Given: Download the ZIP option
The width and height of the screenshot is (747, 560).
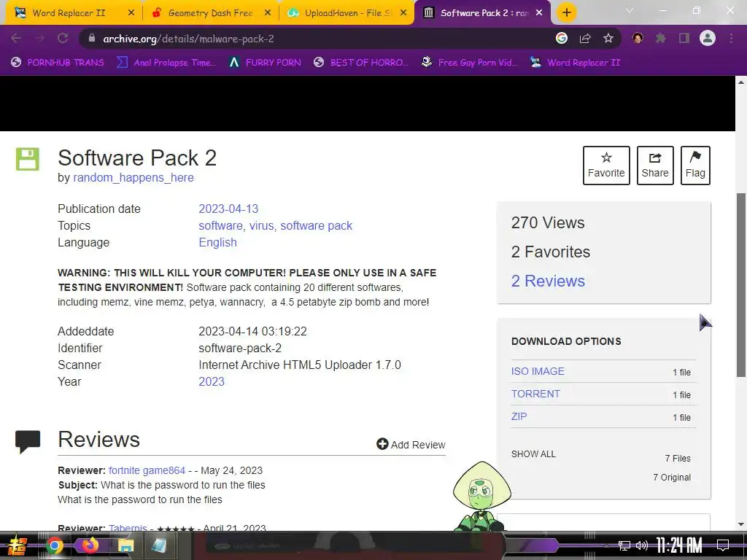Looking at the screenshot, I should click(519, 416).
